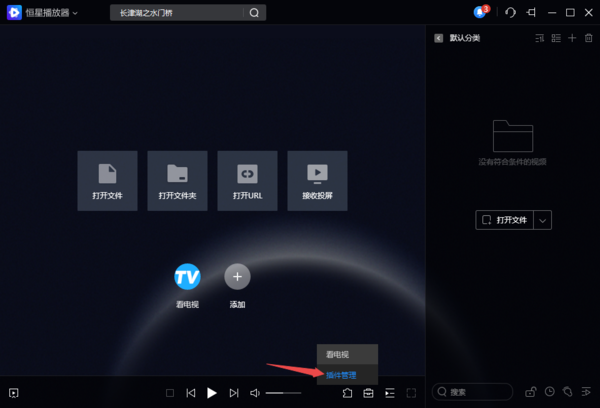Open the playlist sort options icon
The image size is (600, 408).
click(x=540, y=38)
